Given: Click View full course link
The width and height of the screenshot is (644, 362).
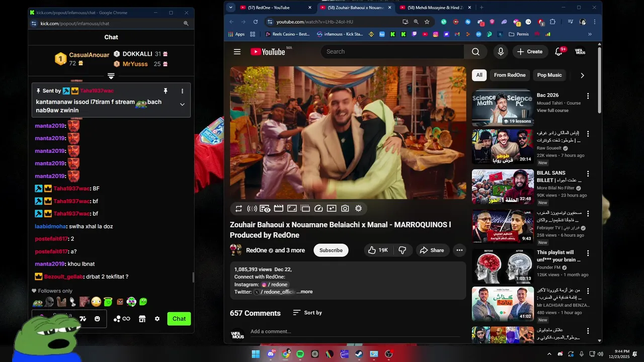Looking at the screenshot, I should pos(552,111).
